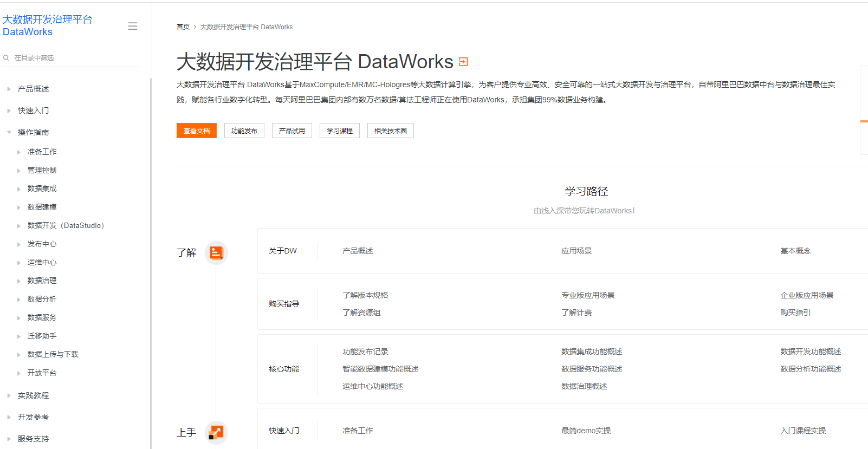Expand the 开放平台 arrow
868x449 pixels.
(18, 373)
